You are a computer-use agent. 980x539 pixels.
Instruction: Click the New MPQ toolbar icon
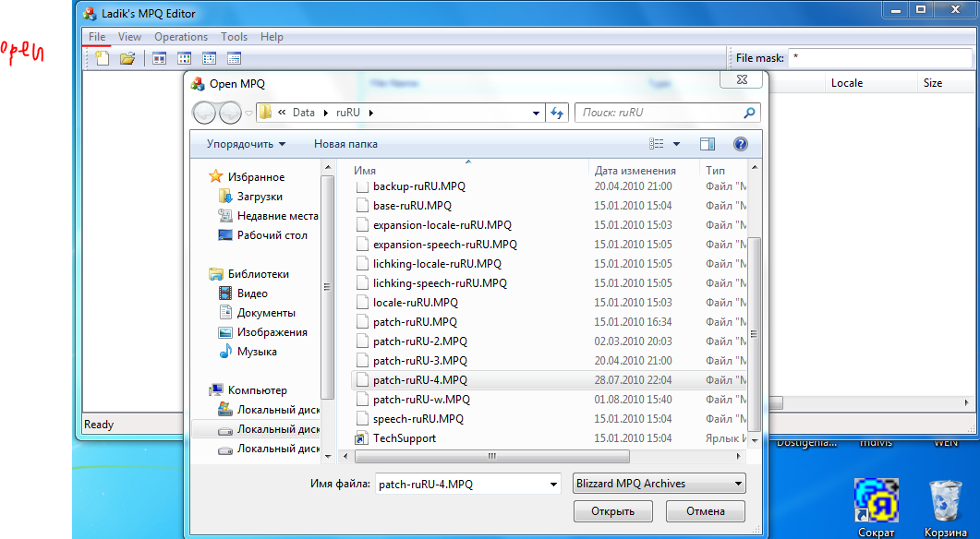tap(102, 59)
